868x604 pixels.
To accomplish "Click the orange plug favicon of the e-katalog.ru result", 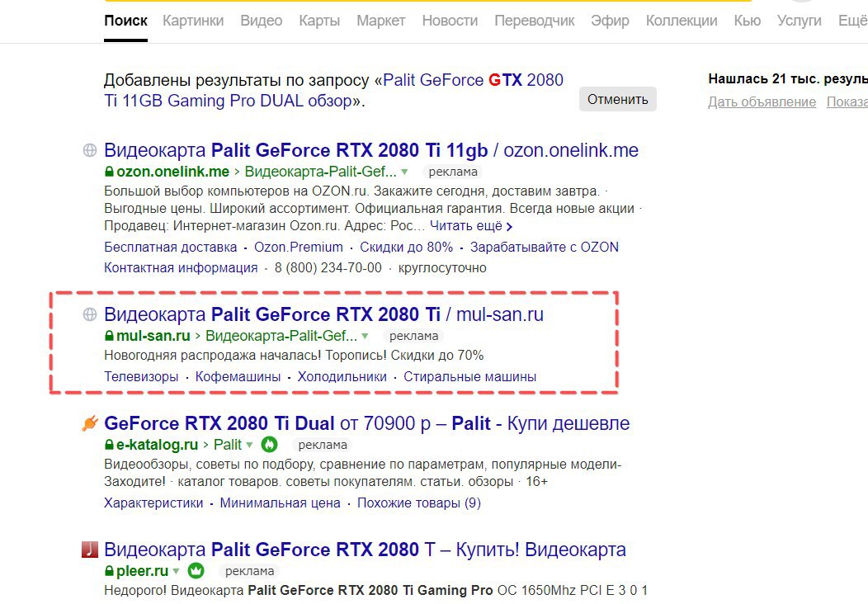I will (90, 423).
